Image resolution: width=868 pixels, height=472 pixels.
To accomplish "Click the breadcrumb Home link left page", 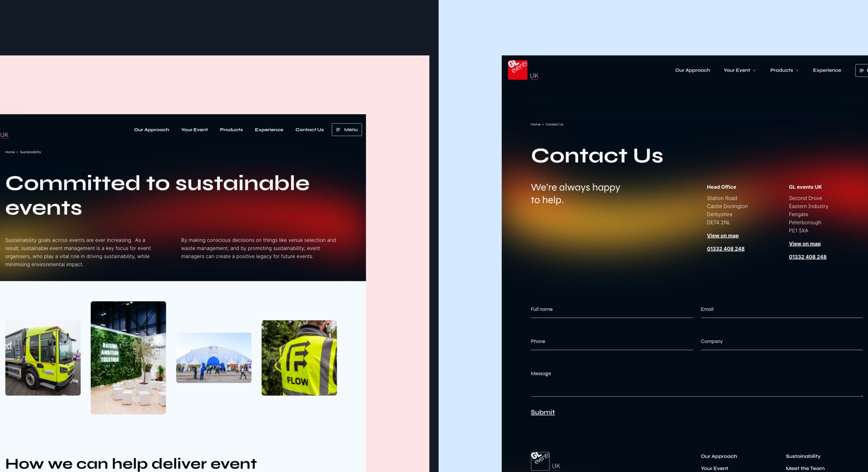I will pyautogui.click(x=10, y=152).
